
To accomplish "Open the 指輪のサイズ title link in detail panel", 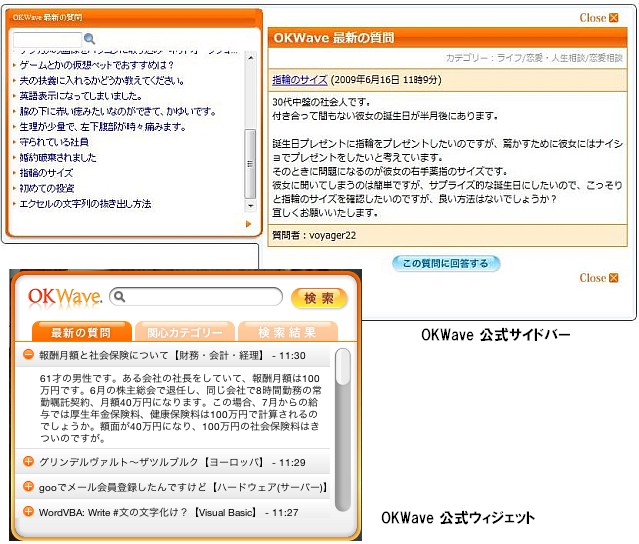I will click(300, 79).
